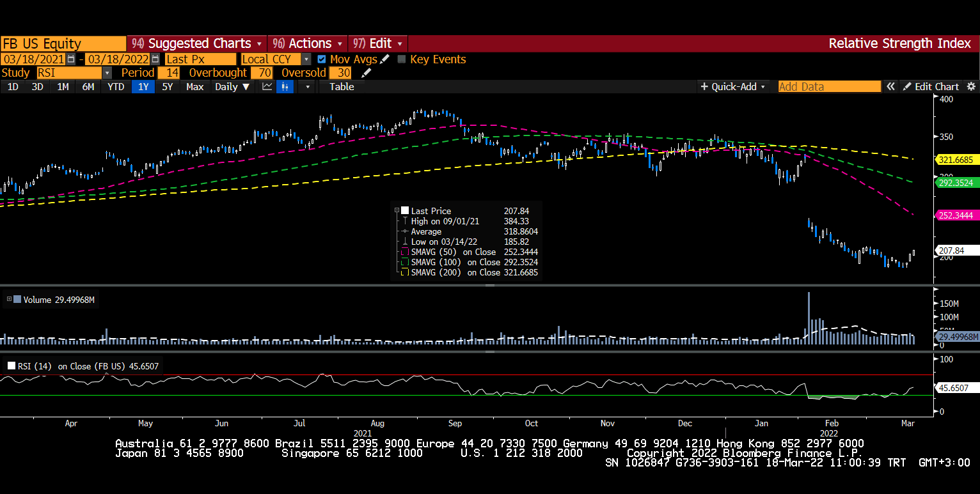Collapse toolbar with double chevron icon
Image resolution: width=980 pixels, height=494 pixels.
tap(890, 87)
